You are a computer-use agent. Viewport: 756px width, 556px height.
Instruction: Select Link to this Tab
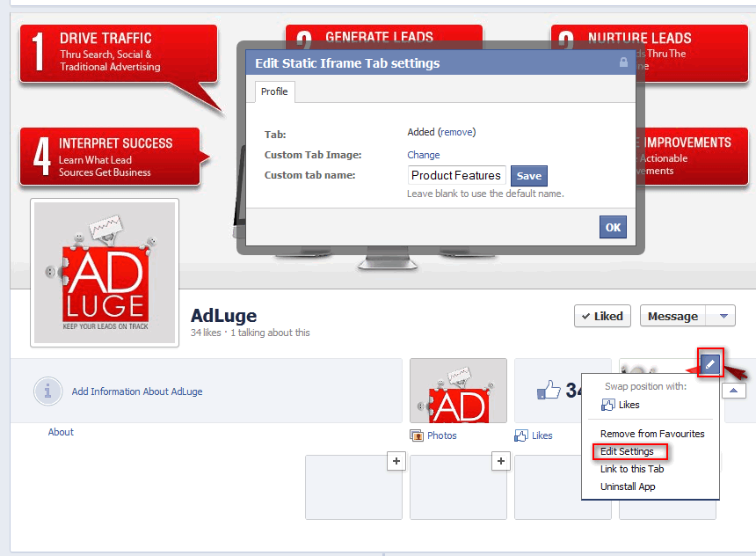pyautogui.click(x=632, y=469)
